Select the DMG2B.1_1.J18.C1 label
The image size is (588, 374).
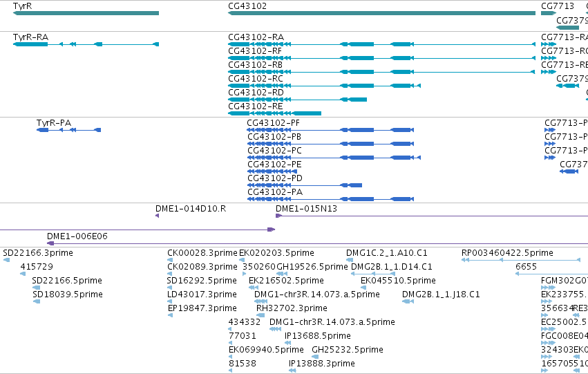[441, 294]
